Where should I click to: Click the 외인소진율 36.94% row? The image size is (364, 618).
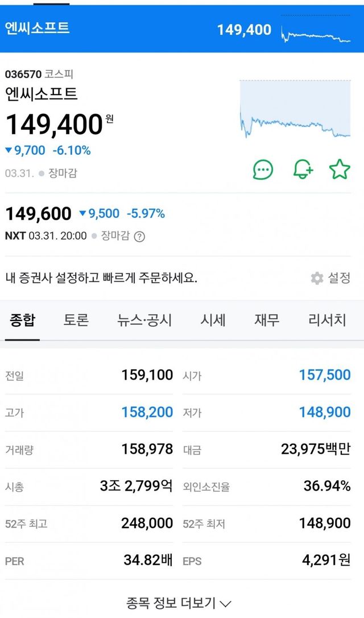coord(266,487)
